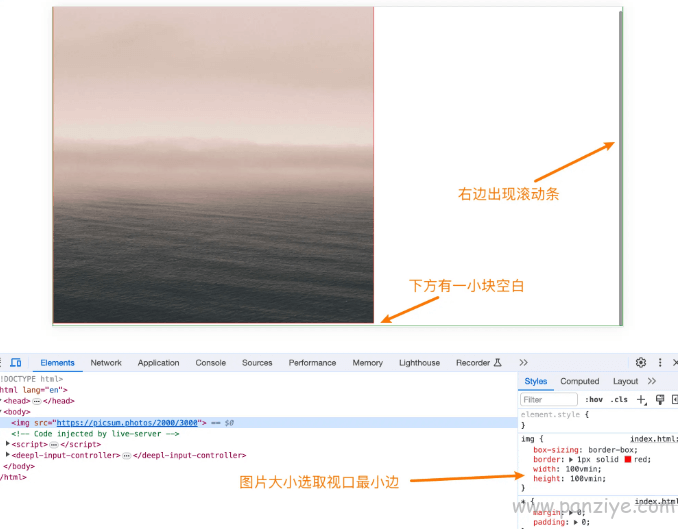Toggle the element classes .cls button
Viewport: 685px width, 529px height.
(619, 399)
